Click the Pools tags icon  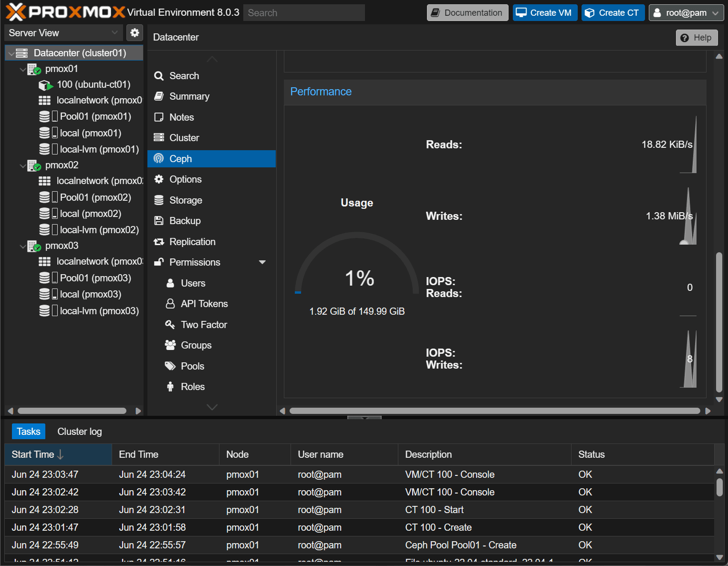click(x=170, y=366)
